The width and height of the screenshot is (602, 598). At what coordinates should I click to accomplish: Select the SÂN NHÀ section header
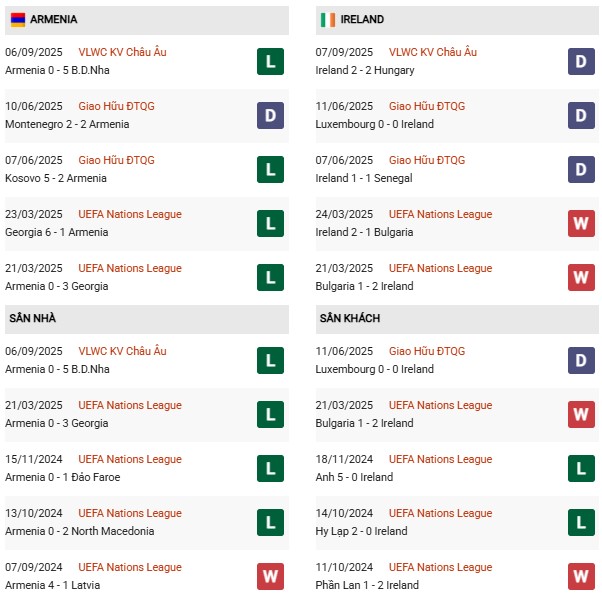(33, 318)
